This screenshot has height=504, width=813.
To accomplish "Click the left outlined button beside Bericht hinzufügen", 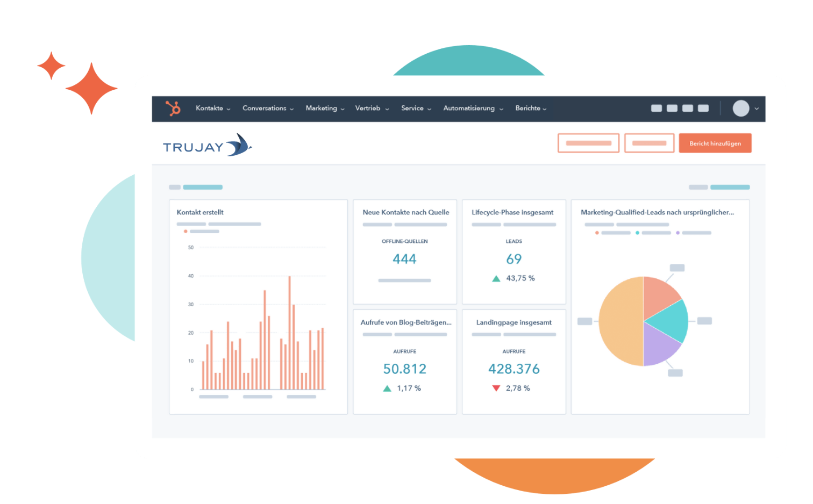I will (588, 143).
